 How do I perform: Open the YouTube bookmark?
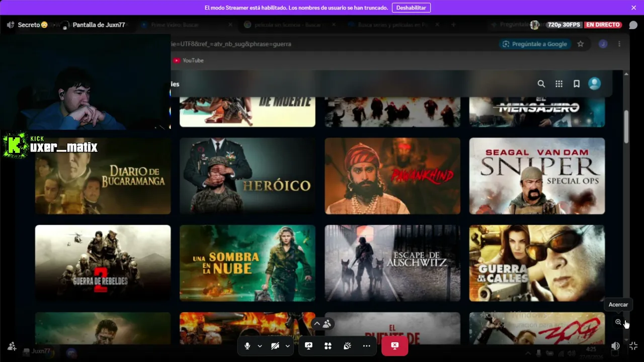pos(189,60)
